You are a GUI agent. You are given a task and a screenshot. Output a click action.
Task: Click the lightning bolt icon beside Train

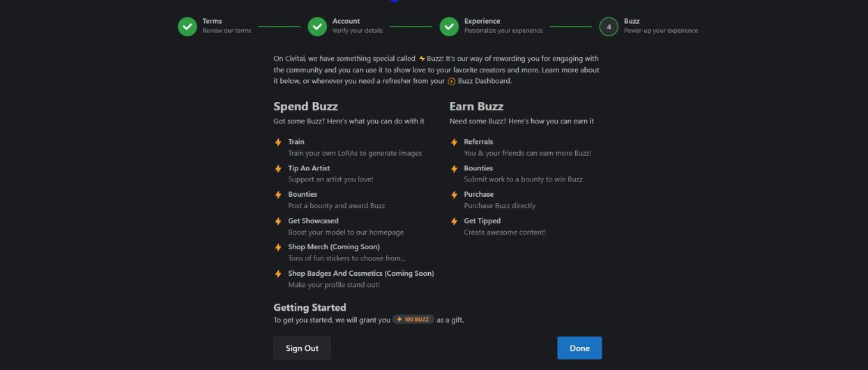pyautogui.click(x=278, y=142)
